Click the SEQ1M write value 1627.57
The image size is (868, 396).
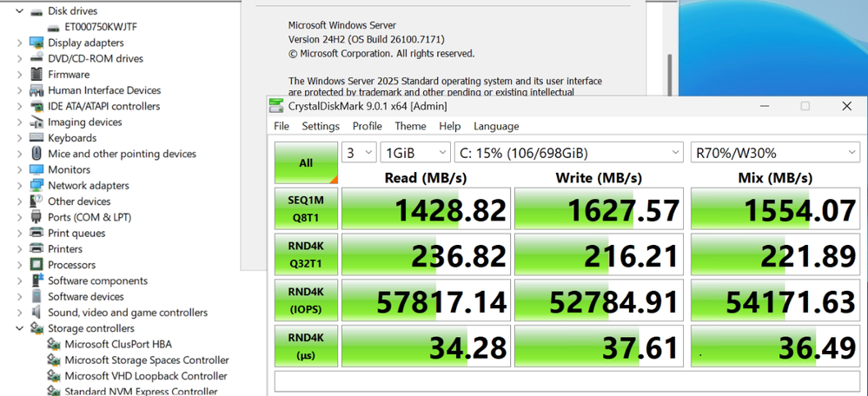tap(599, 209)
